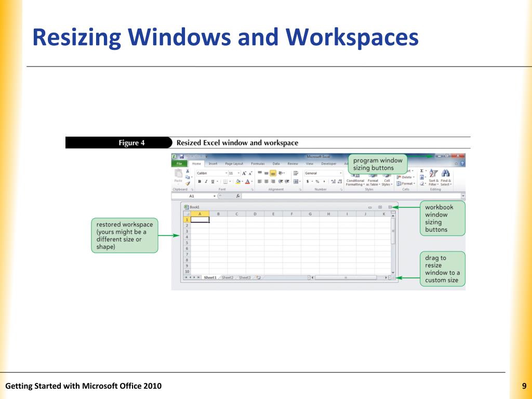The image size is (532, 399).
Task: Click the Save icon in Quick Access Toolbar
Action: (x=182, y=156)
